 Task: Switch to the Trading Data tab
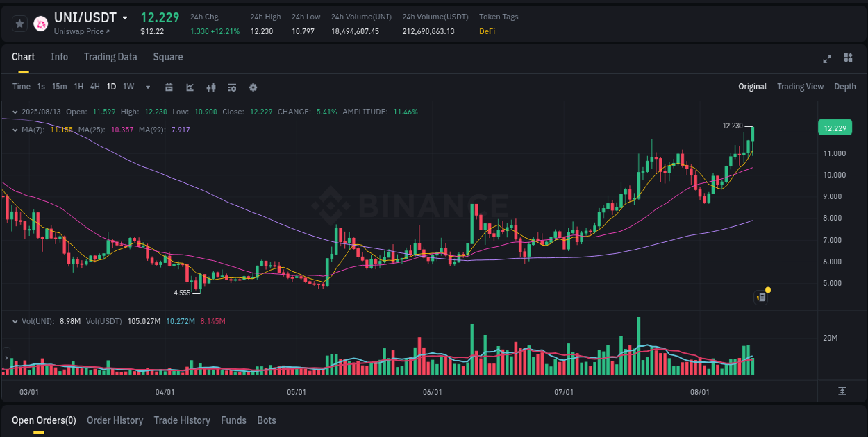pyautogui.click(x=110, y=57)
